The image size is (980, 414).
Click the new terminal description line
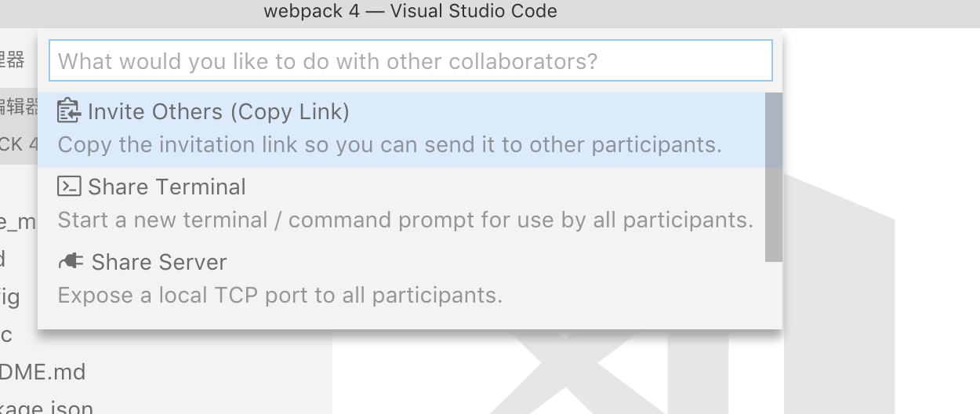pos(405,220)
